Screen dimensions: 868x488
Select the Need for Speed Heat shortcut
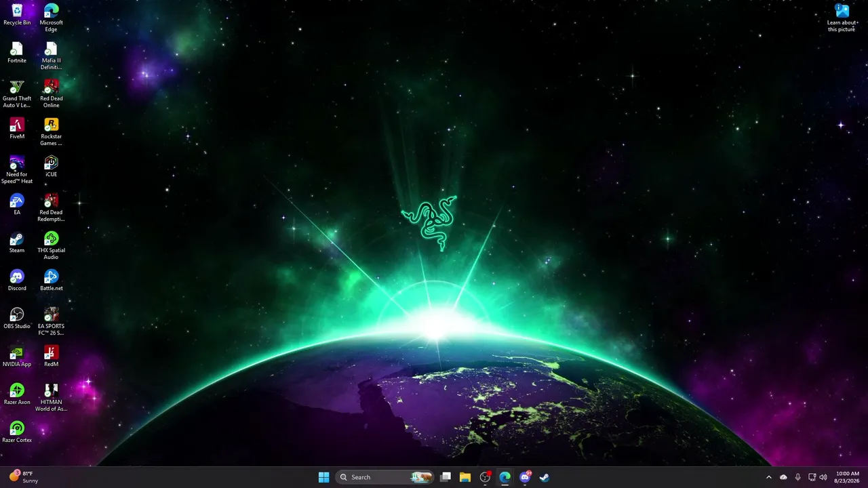point(17,170)
